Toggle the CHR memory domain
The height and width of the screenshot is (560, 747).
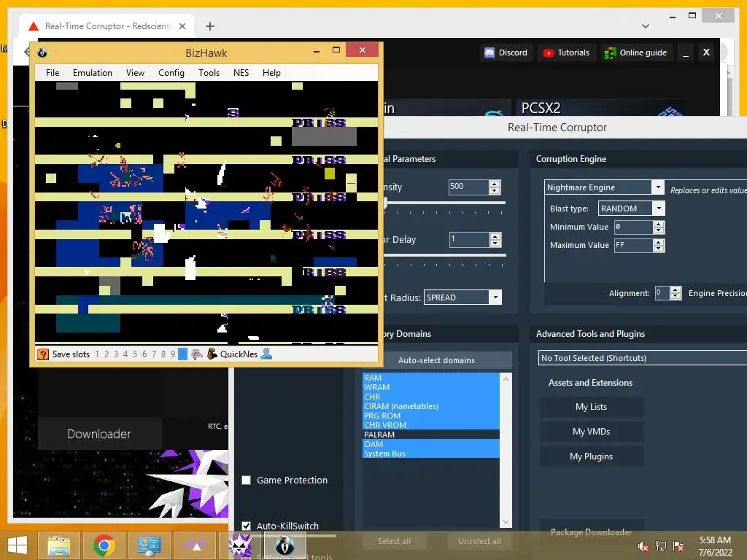point(430,397)
